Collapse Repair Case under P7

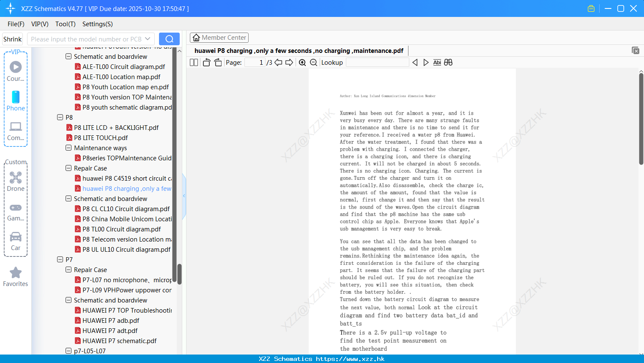(x=69, y=269)
